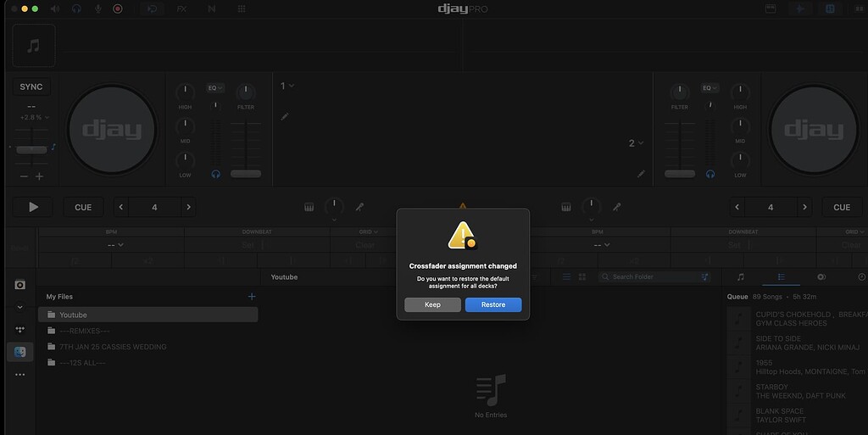The image size is (868, 435).
Task: Click the left deck volume fader handle
Action: pos(246,174)
